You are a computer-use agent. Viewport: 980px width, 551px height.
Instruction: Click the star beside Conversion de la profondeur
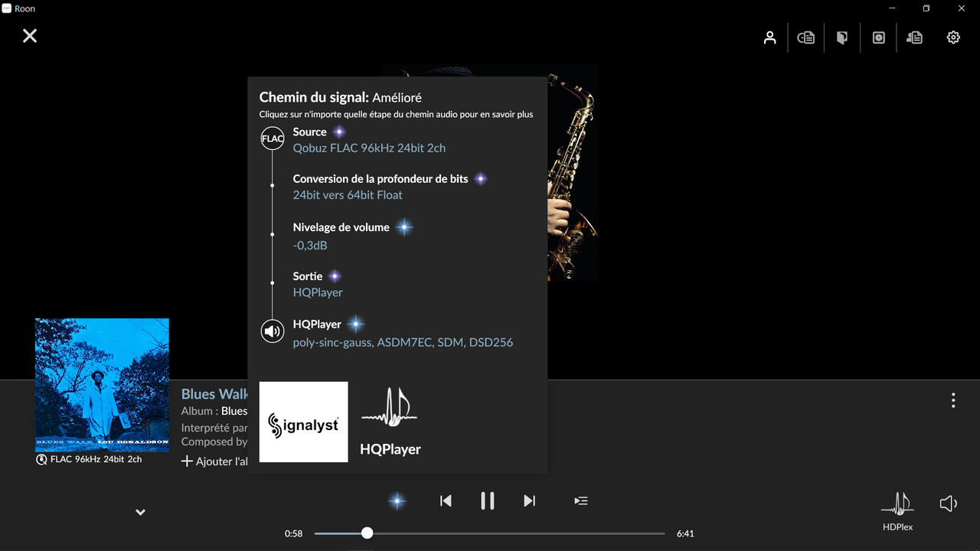480,178
